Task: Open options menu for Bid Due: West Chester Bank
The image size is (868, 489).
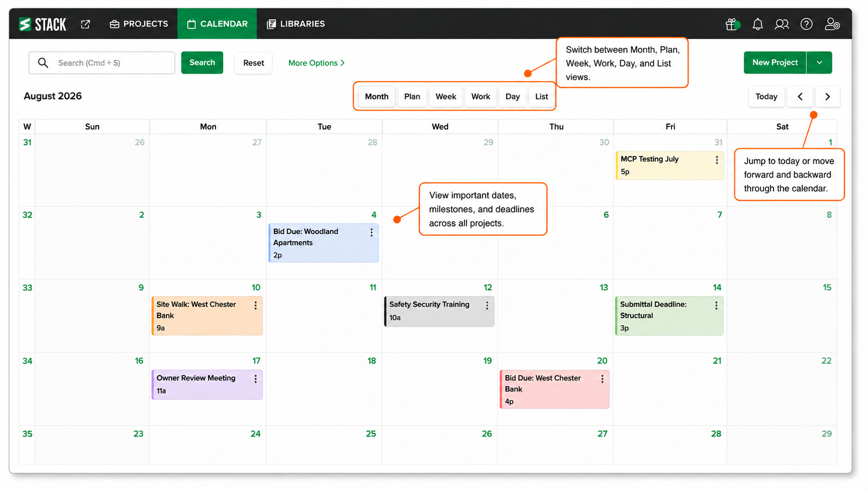Action: point(602,379)
